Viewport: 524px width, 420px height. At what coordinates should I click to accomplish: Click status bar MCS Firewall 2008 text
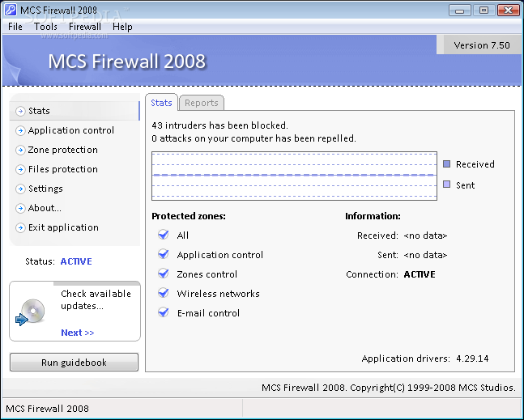(48, 409)
